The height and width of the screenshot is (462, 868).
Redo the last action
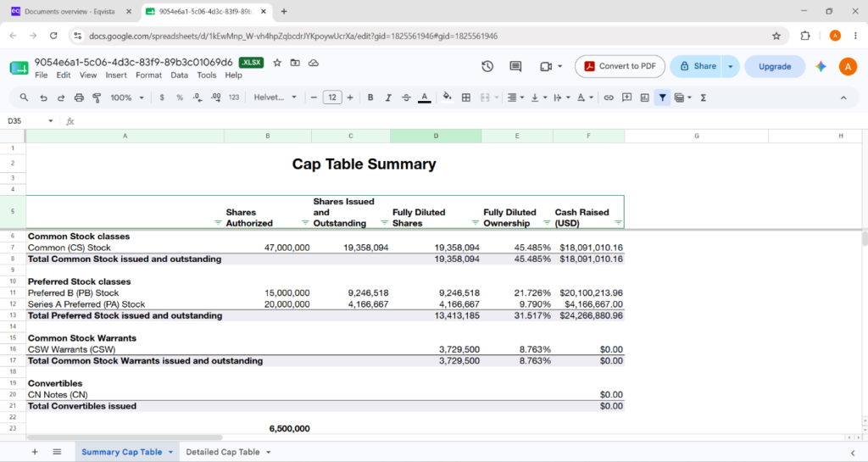[x=61, y=97]
